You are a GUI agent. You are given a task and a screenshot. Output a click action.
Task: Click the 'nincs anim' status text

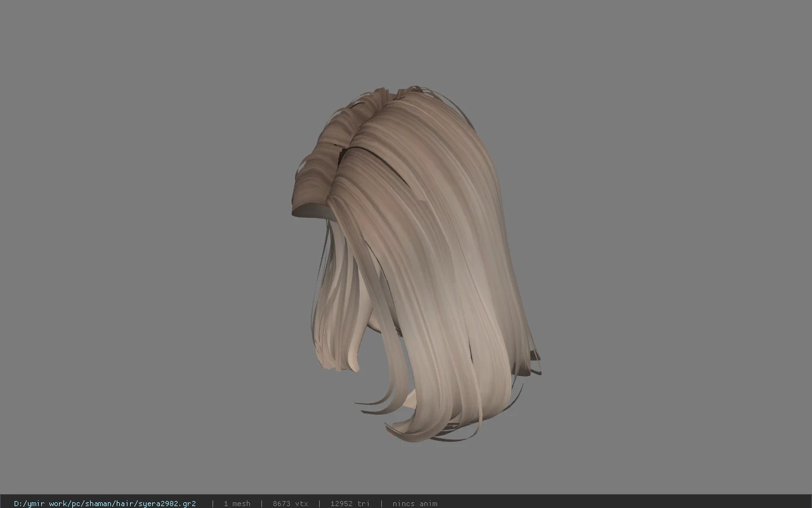(x=414, y=504)
